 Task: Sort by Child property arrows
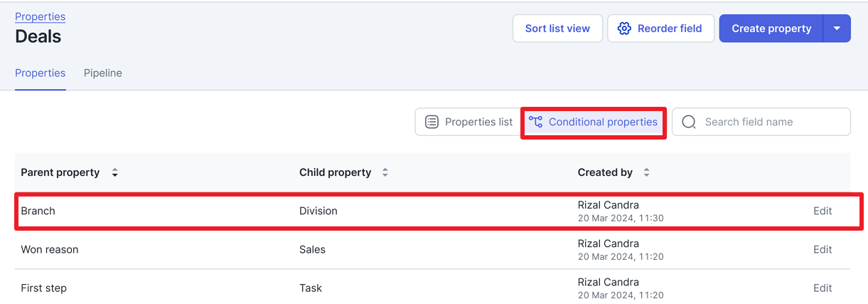coord(385,172)
